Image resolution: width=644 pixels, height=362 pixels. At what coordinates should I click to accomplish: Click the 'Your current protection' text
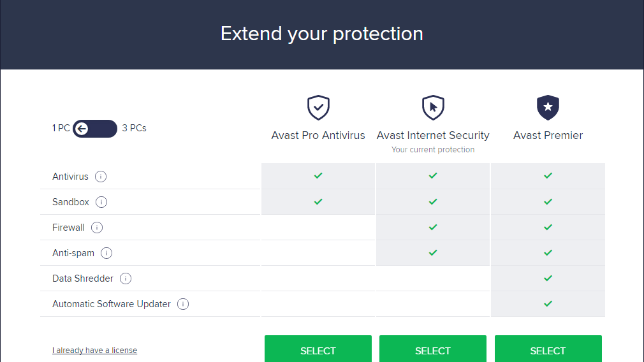[x=433, y=149]
